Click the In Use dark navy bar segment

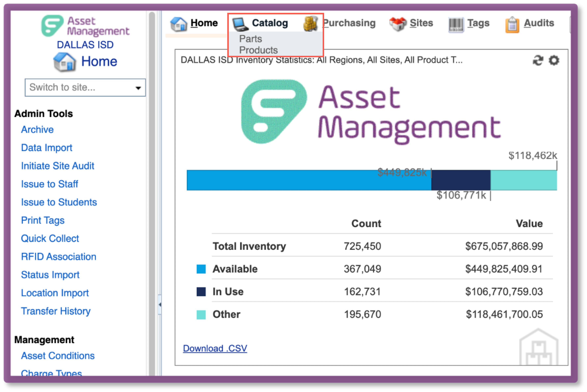[461, 180]
